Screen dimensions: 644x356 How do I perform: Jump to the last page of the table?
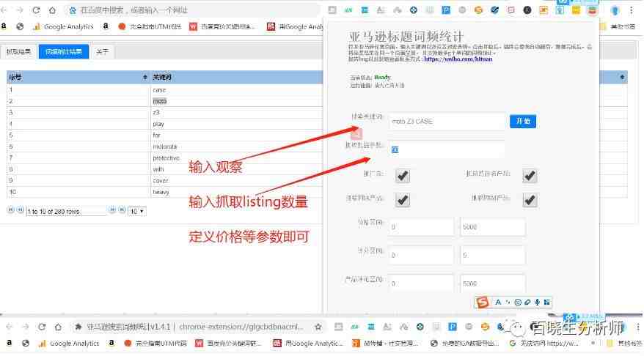point(122,209)
